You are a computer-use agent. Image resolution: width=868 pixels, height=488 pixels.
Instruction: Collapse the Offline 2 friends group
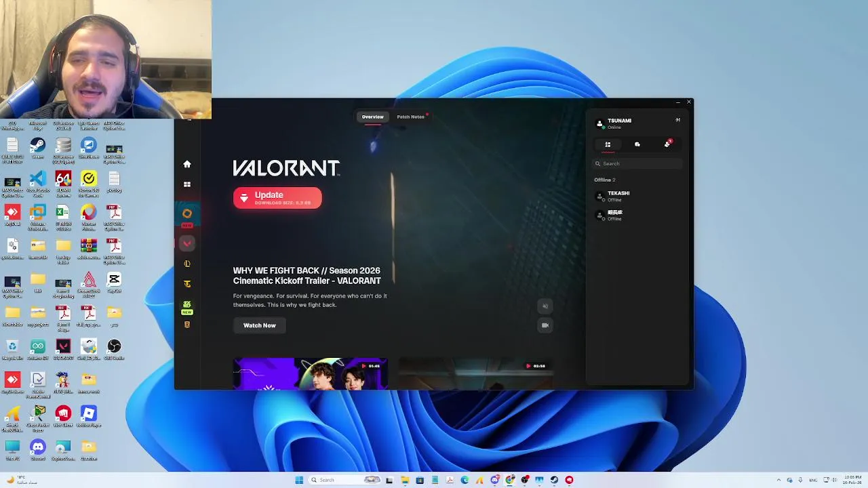click(x=605, y=180)
